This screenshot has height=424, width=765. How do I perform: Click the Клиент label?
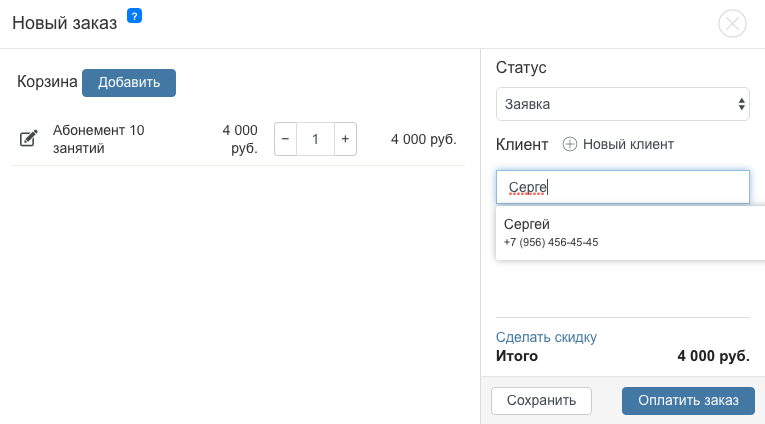522,144
